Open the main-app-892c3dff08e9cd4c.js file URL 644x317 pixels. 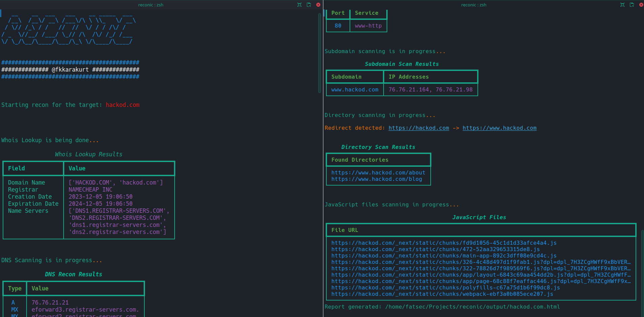pyautogui.click(x=444, y=256)
